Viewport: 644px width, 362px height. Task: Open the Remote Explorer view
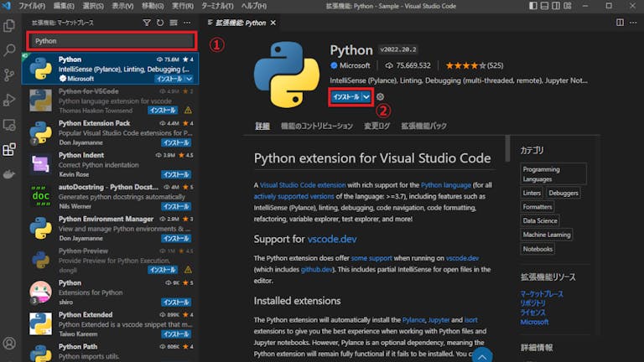click(x=9, y=125)
